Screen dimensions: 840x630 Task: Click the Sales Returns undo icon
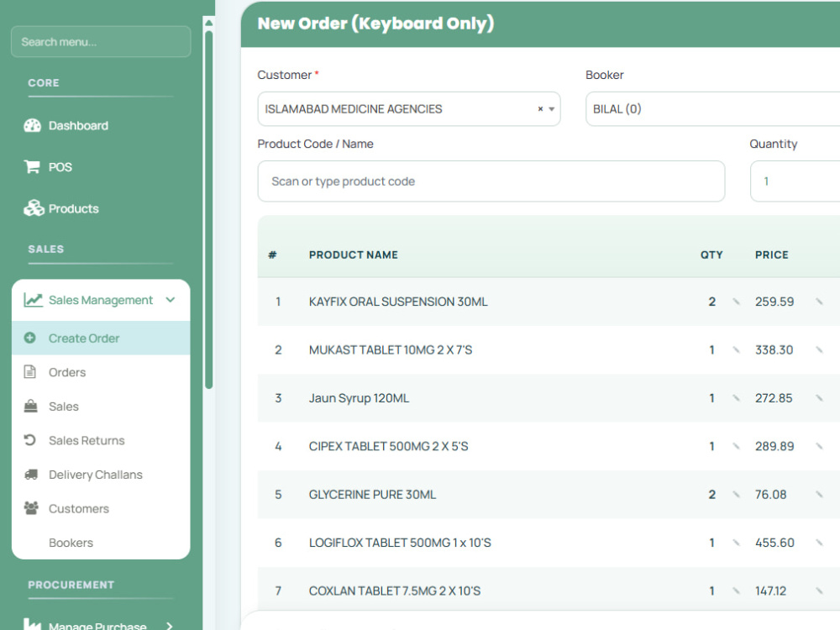pyautogui.click(x=30, y=440)
